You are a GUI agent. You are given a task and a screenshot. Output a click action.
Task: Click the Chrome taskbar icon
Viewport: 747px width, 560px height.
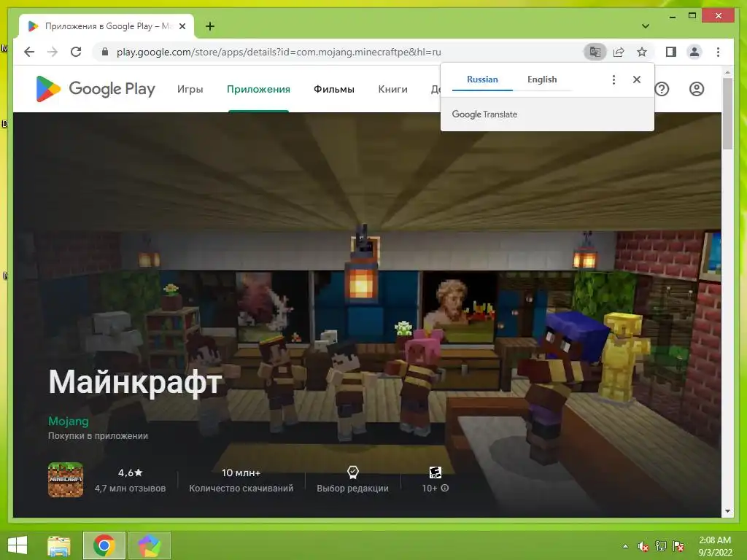coord(104,545)
